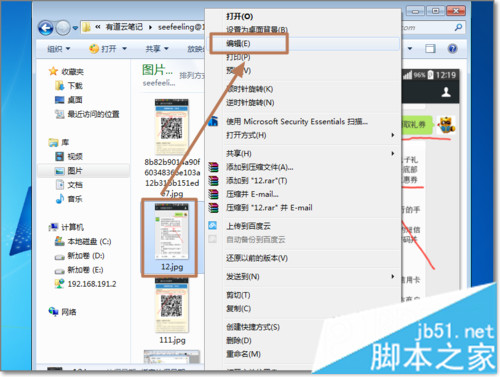The width and height of the screenshot is (500, 377).
Task: Choose 添加到压缩文件(A)... menu entry
Action: coord(260,167)
